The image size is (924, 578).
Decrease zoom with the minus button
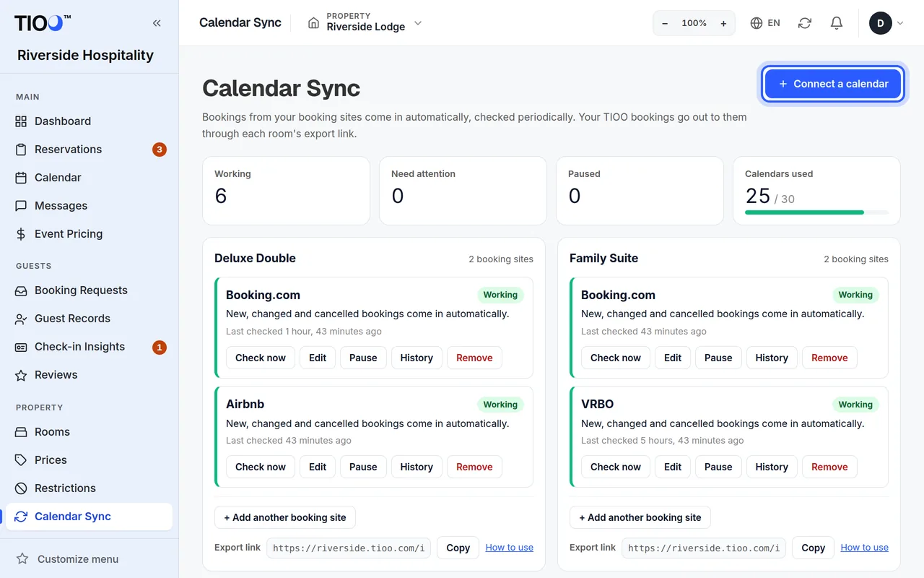click(x=665, y=23)
